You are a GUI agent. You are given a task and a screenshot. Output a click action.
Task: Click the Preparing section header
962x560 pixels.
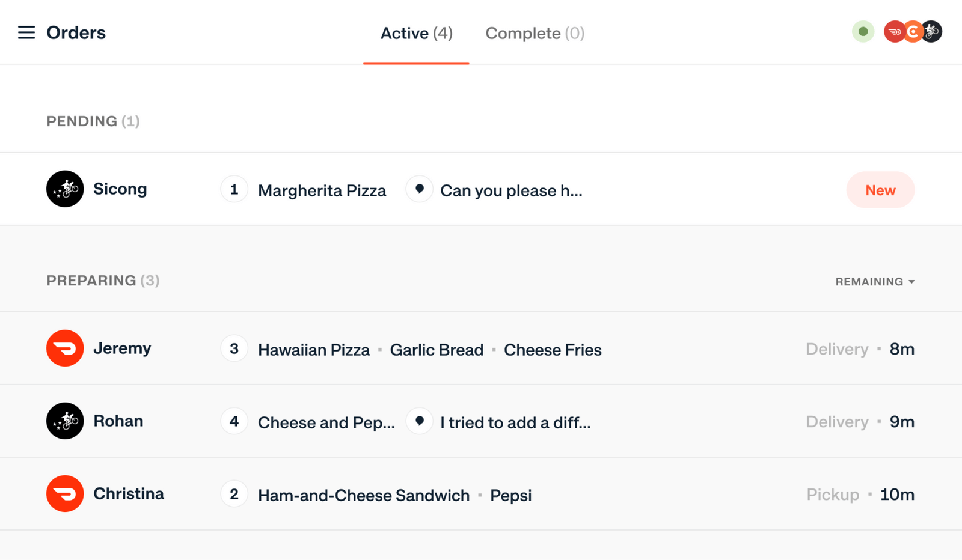[x=103, y=281]
